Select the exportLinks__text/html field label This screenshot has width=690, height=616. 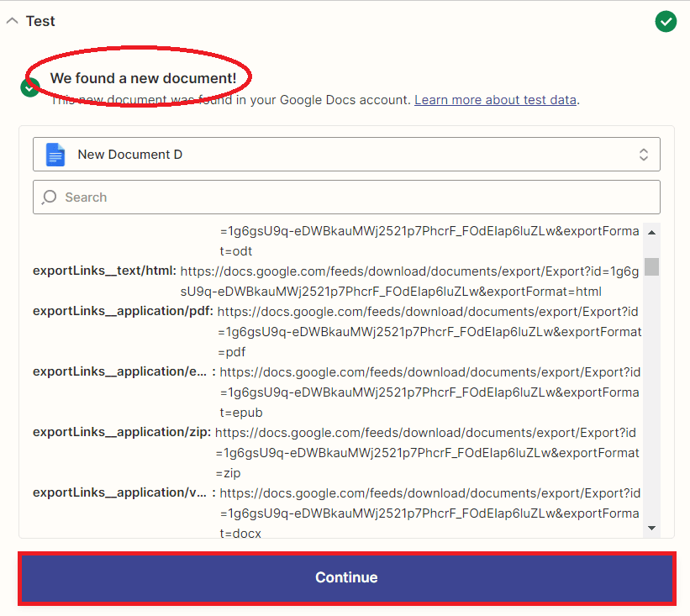point(104,271)
